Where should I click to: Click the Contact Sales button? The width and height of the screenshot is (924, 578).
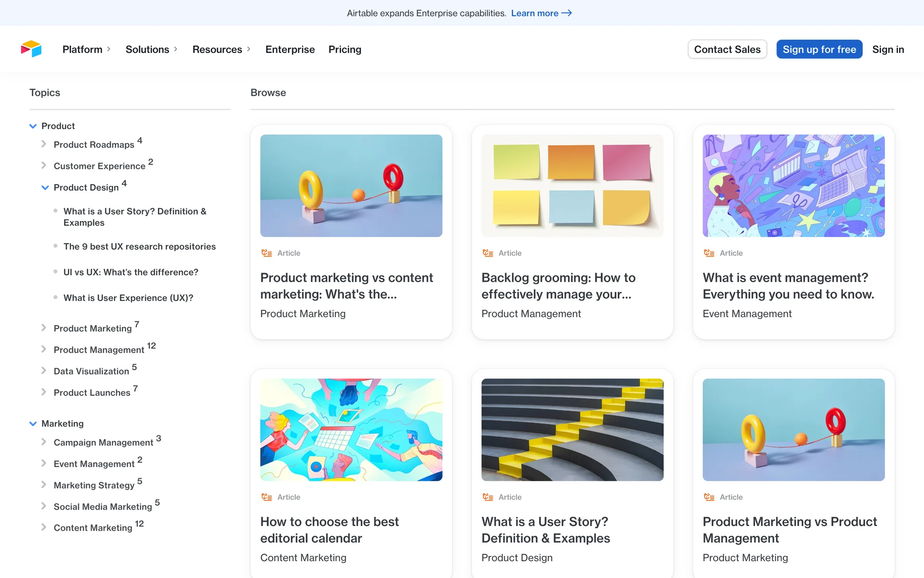[727, 49]
